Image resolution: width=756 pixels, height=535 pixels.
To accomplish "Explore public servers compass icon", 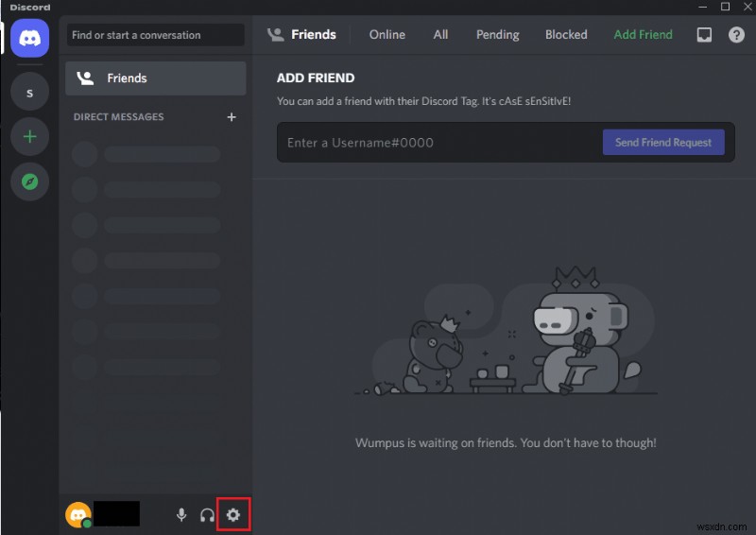I will pyautogui.click(x=30, y=181).
